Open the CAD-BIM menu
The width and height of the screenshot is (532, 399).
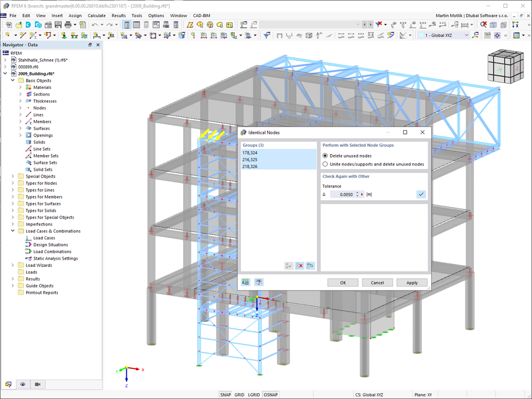pyautogui.click(x=202, y=16)
